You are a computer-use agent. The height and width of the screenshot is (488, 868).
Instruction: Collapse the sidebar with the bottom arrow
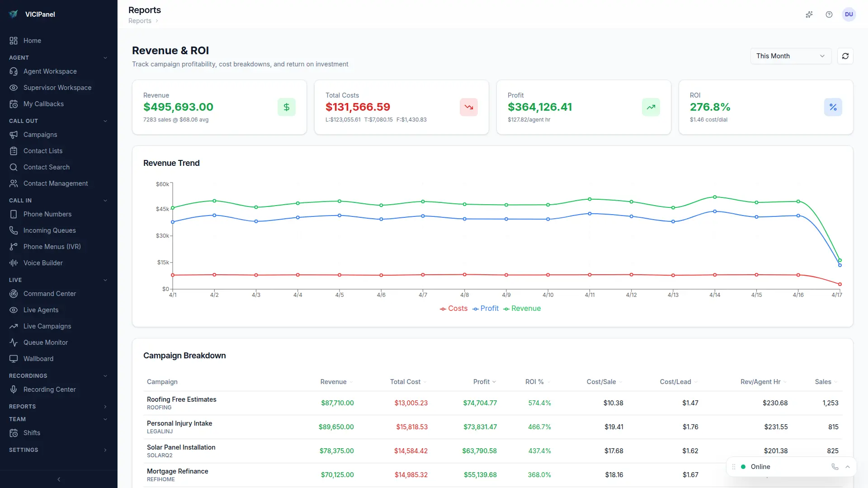[x=59, y=479]
